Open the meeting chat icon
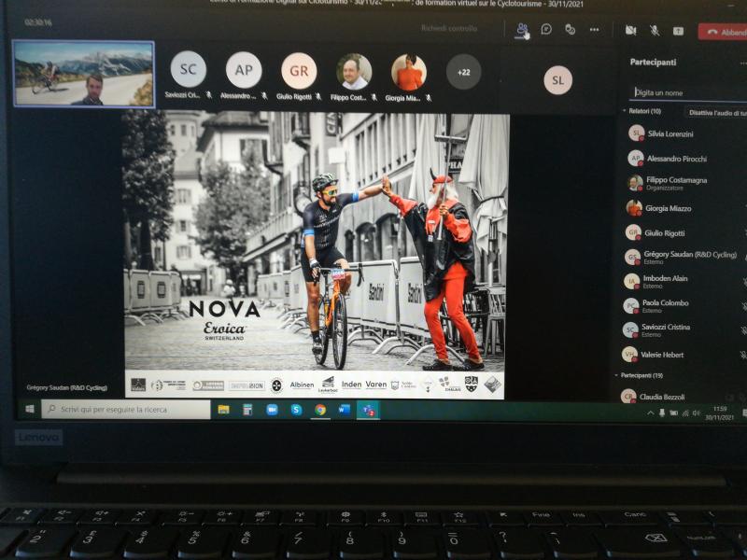Viewport: 747px width, 560px height. 546,29
